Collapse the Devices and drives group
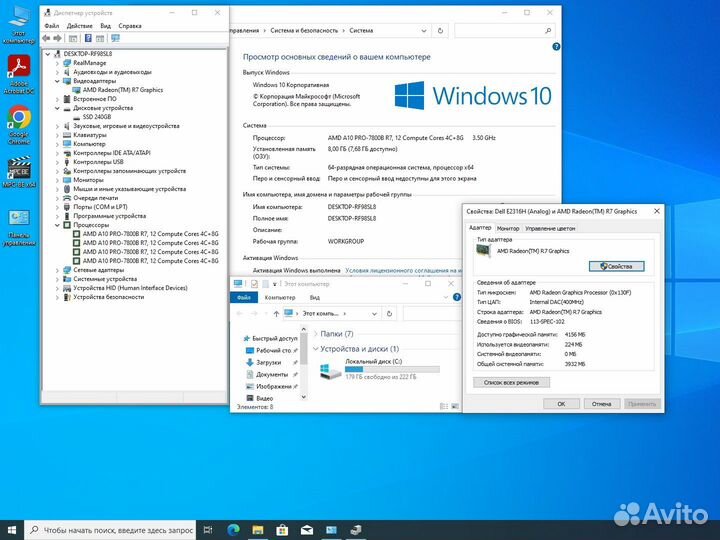This screenshot has width=720, height=540. [x=315, y=349]
